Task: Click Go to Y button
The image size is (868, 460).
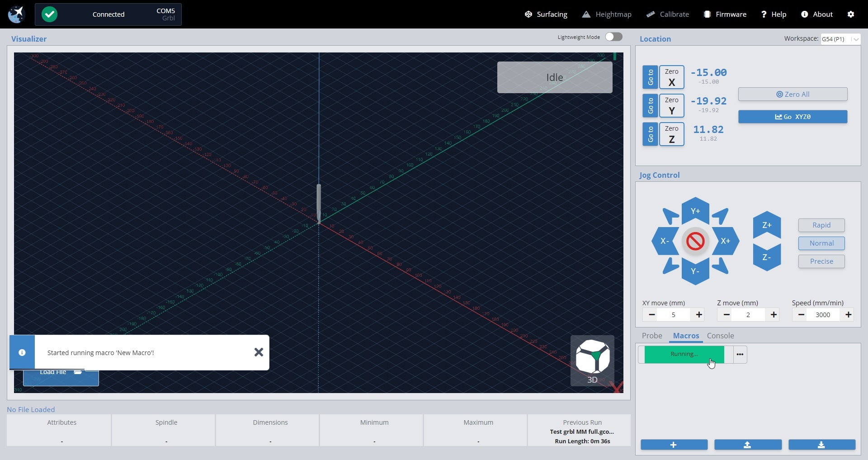Action: (650, 105)
